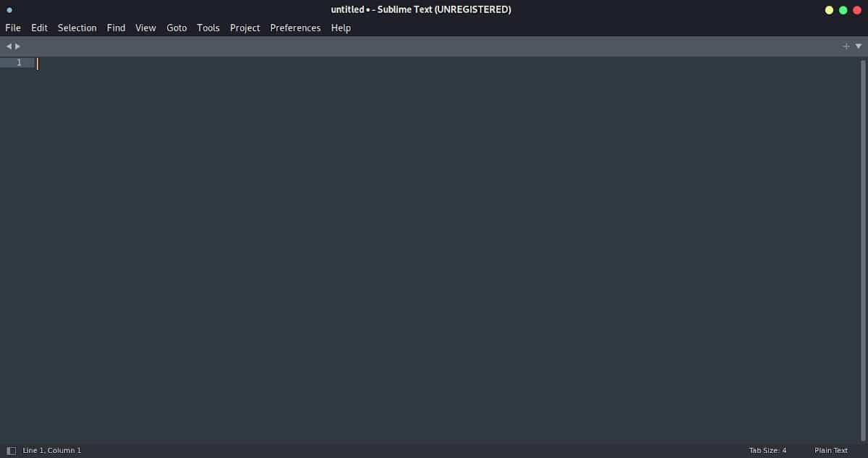The height and width of the screenshot is (458, 868).
Task: Click the window menu dot in title bar
Action: tap(9, 10)
